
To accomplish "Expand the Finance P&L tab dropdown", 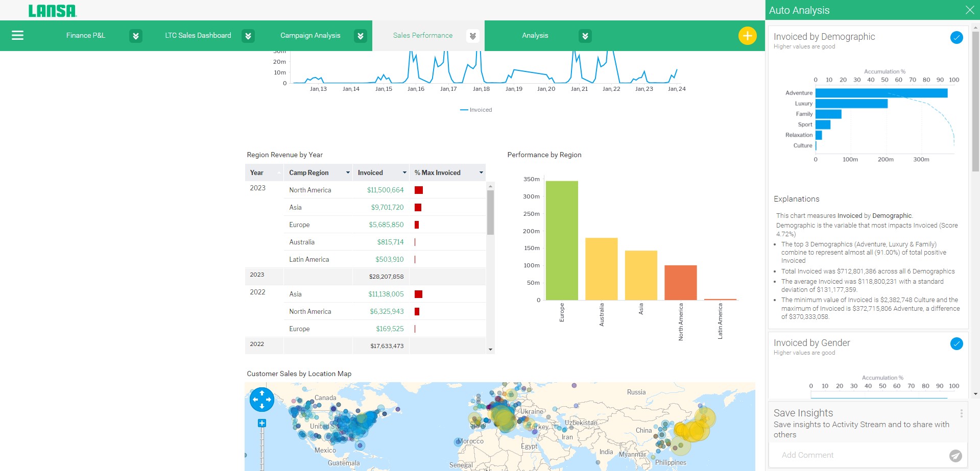I will pos(135,36).
